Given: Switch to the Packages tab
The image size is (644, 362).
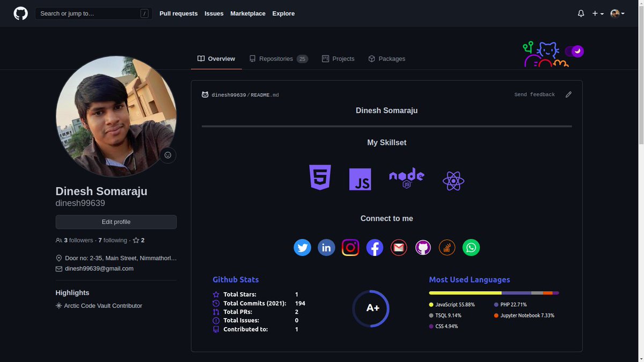Looking at the screenshot, I should point(386,58).
